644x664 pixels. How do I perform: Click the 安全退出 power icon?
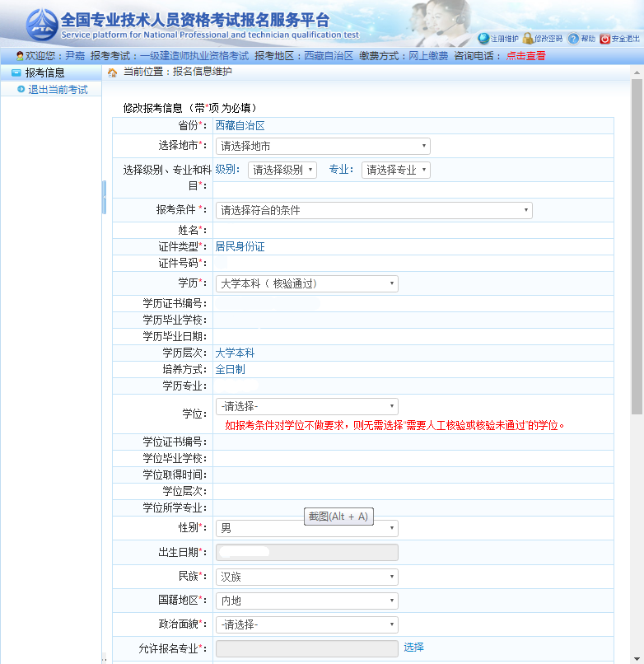(x=605, y=39)
